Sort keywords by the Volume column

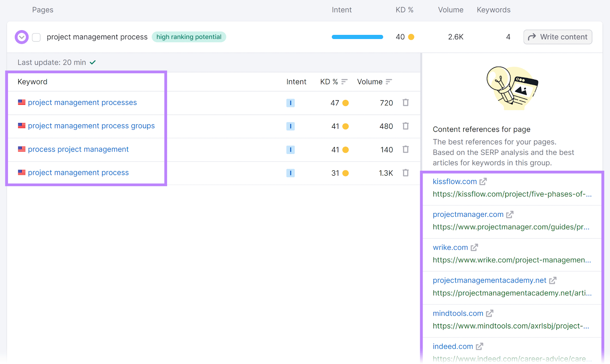[388, 81]
